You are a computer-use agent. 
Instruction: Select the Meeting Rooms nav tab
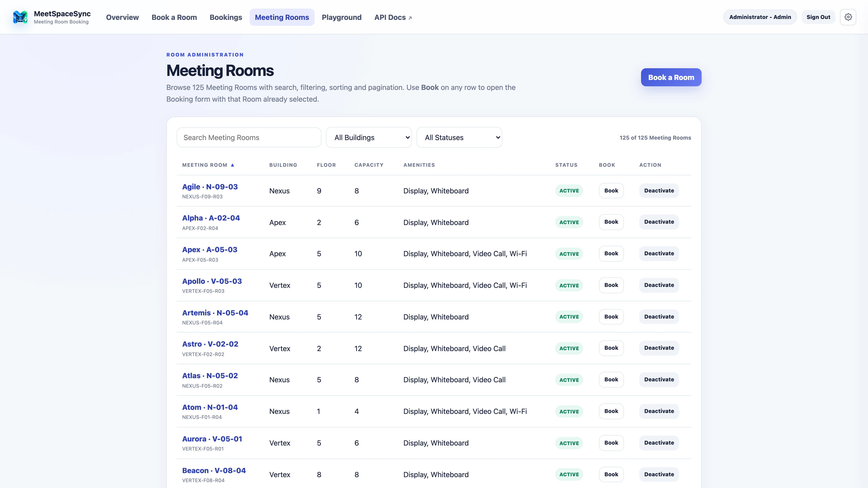tap(282, 17)
